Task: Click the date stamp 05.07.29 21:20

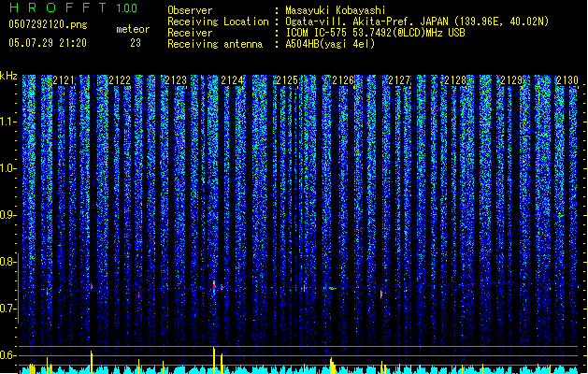Action: (48, 43)
